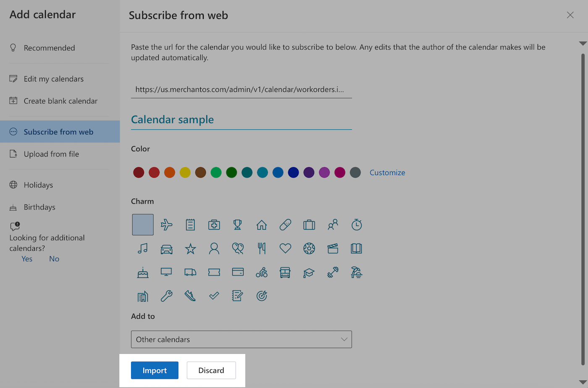Open the Holidays calendar option
The image size is (588, 388).
[38, 185]
